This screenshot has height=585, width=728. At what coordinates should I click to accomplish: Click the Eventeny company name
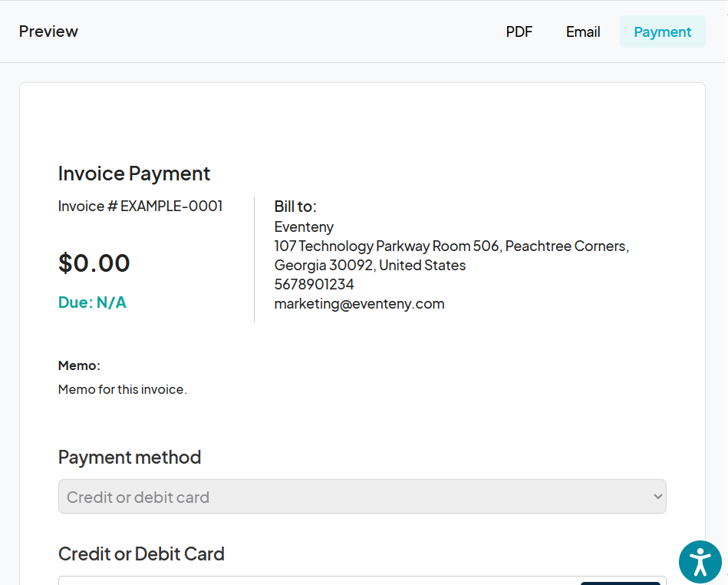pos(304,226)
